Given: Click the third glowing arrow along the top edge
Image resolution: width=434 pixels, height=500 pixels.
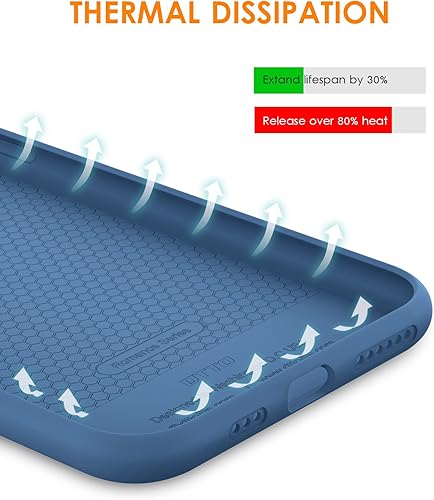Looking at the screenshot, I should 147,184.
